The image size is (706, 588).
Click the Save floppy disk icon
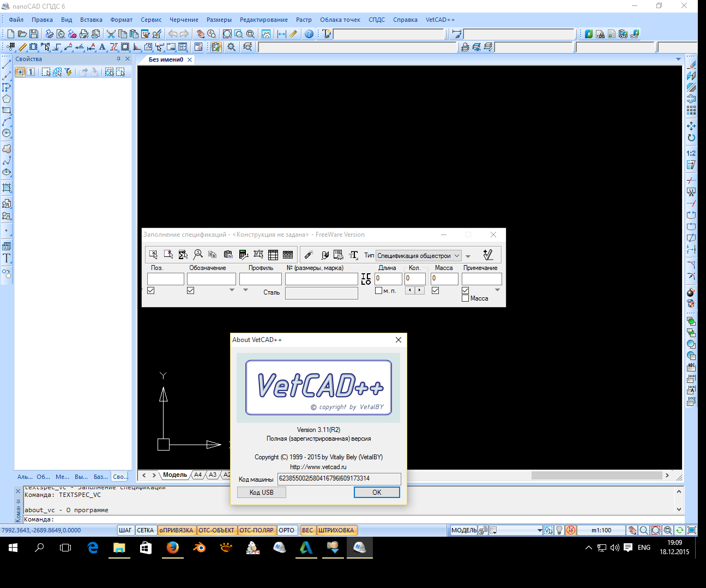pyautogui.click(x=34, y=34)
